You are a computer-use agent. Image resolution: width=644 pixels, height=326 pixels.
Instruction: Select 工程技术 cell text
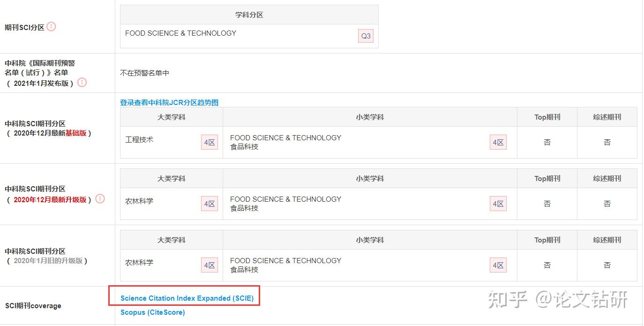[139, 140]
